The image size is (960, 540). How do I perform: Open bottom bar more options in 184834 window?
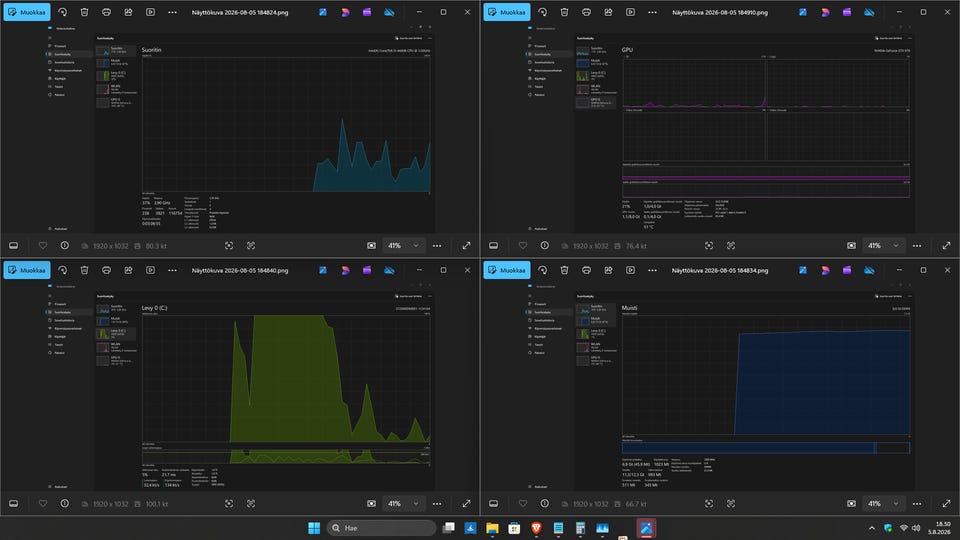point(917,503)
